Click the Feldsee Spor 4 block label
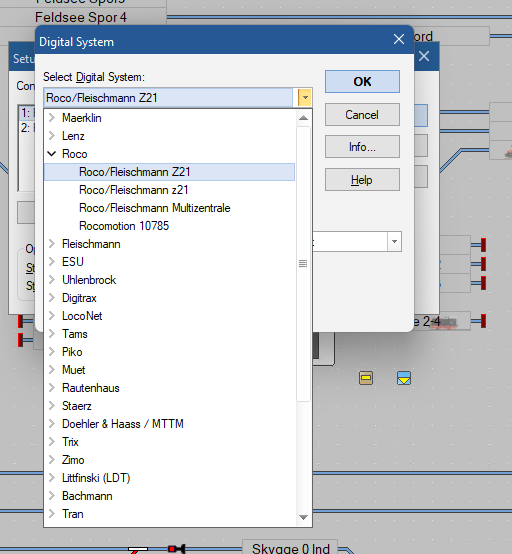The width and height of the screenshot is (512, 554). [x=81, y=17]
